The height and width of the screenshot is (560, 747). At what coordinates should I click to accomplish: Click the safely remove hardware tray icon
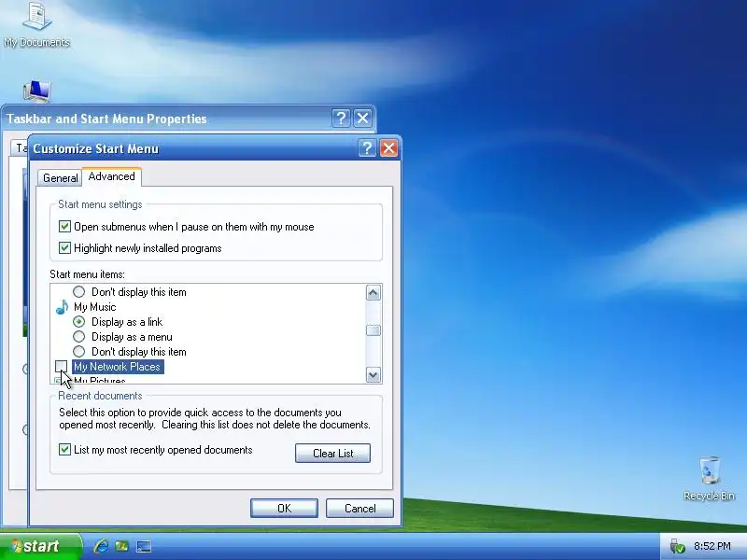click(676, 546)
